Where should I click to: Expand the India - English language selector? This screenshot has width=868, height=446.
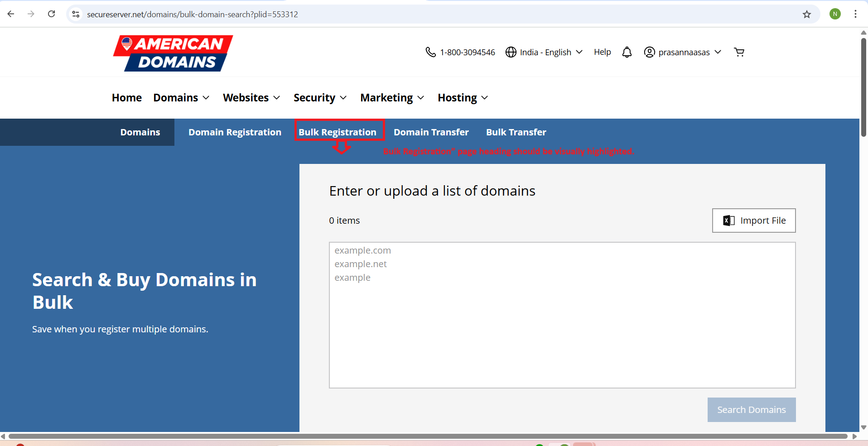544,52
